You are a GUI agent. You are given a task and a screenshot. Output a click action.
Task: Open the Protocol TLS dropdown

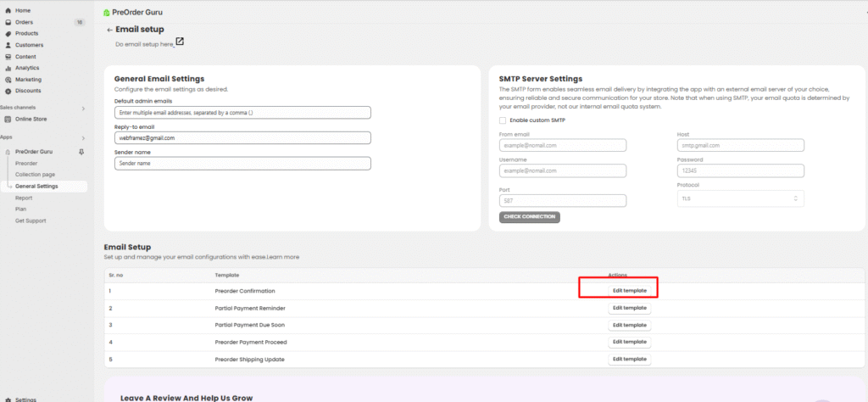click(x=741, y=198)
